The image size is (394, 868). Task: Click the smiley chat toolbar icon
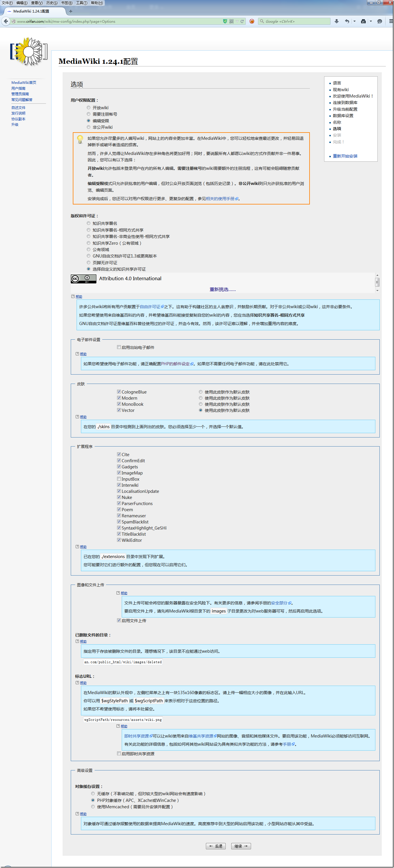(x=379, y=21)
